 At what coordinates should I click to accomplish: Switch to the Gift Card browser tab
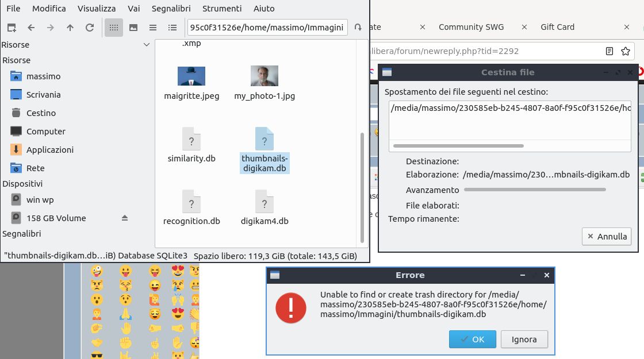tap(557, 27)
